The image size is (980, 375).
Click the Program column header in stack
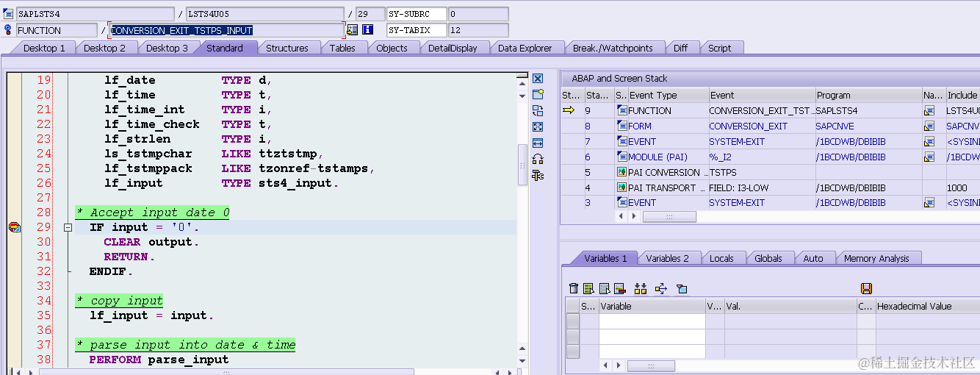click(x=868, y=95)
